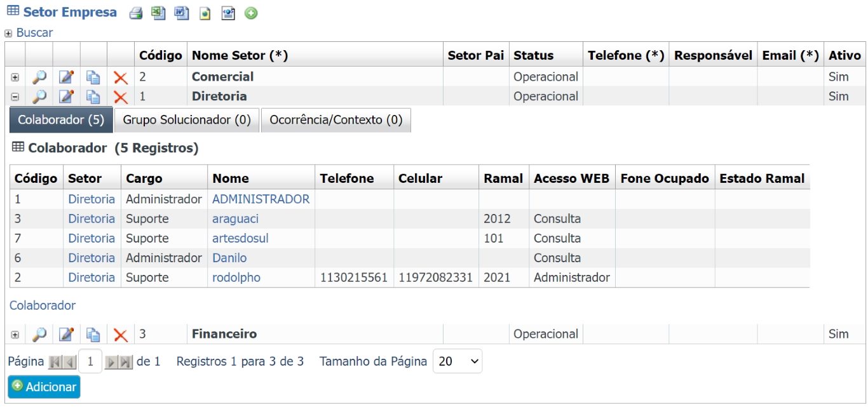Open the rodolpho collaborator link
The image size is (868, 407).
(236, 277)
